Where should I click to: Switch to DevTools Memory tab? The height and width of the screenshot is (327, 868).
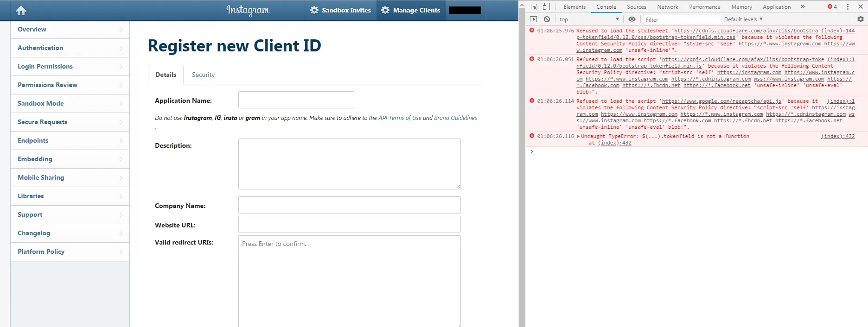[x=741, y=6]
